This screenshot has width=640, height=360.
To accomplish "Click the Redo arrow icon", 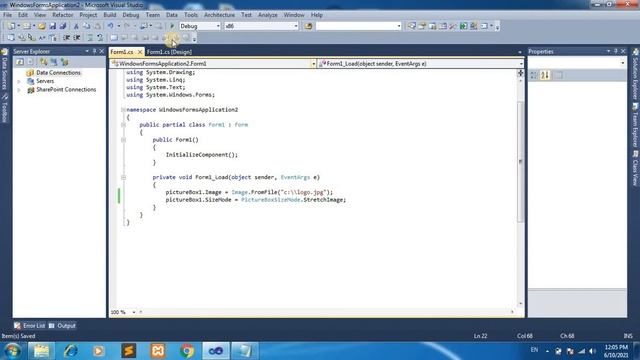I will (127, 26).
